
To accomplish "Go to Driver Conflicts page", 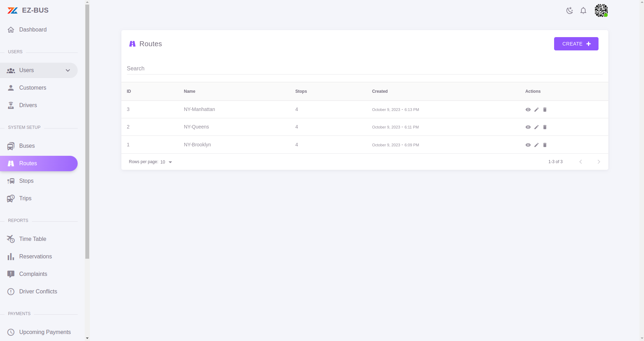I will (x=38, y=291).
